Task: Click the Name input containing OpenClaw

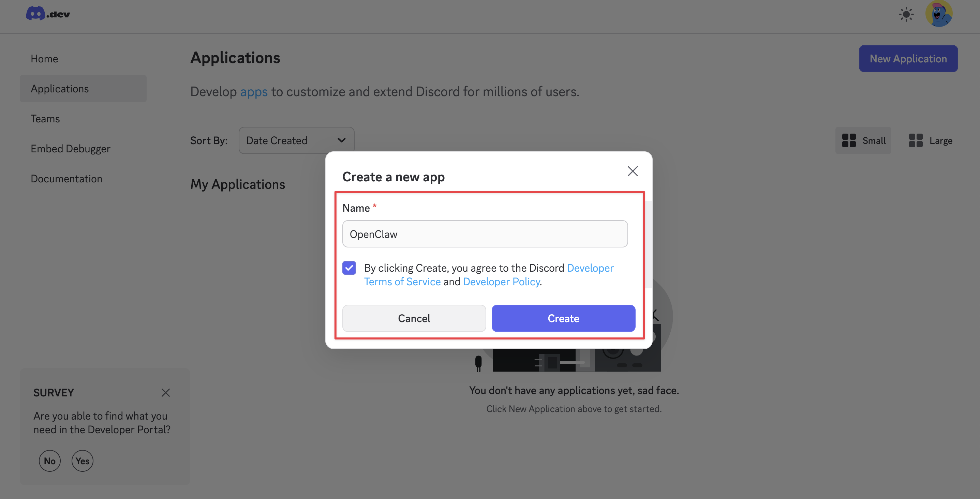Action: coord(485,234)
